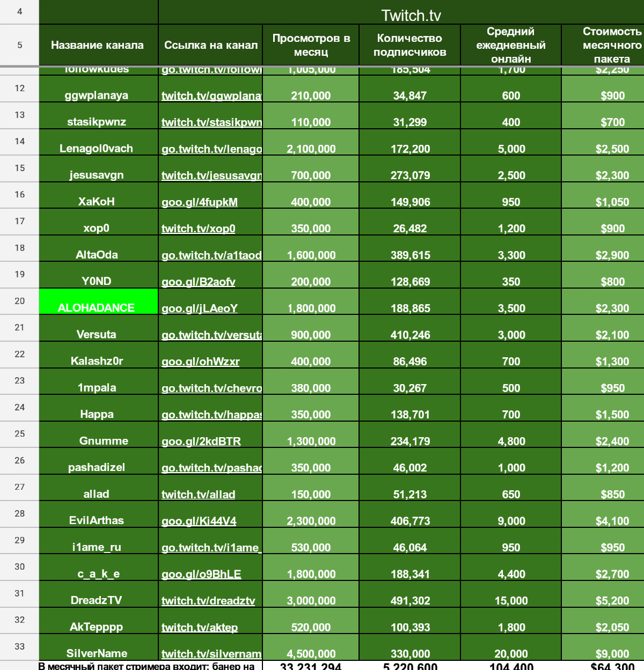Viewport: 644px width, 670px height.
Task: Select views cell 2,100,000
Action: (311, 142)
